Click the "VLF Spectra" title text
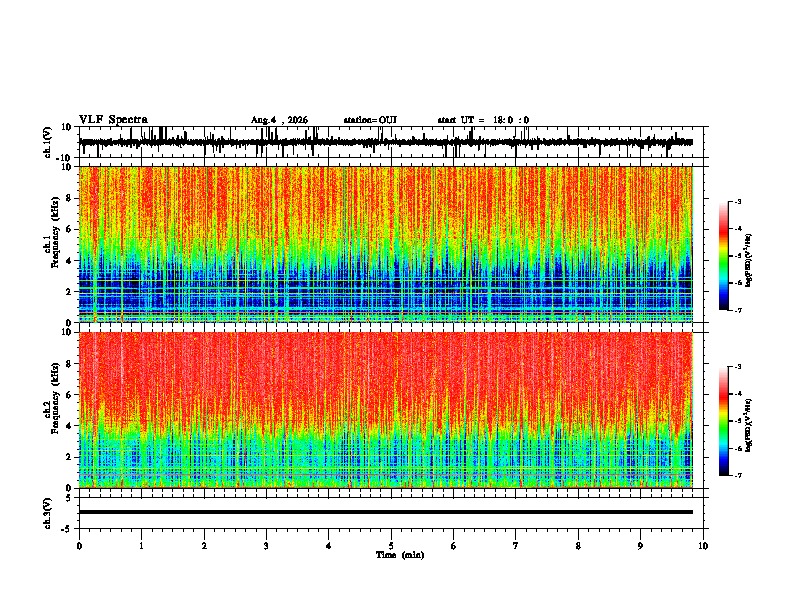The width and height of the screenshot is (792, 612). pyautogui.click(x=113, y=119)
